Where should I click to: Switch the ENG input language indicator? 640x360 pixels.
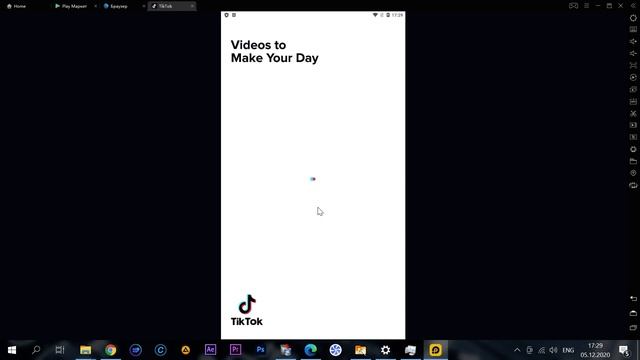(568, 350)
